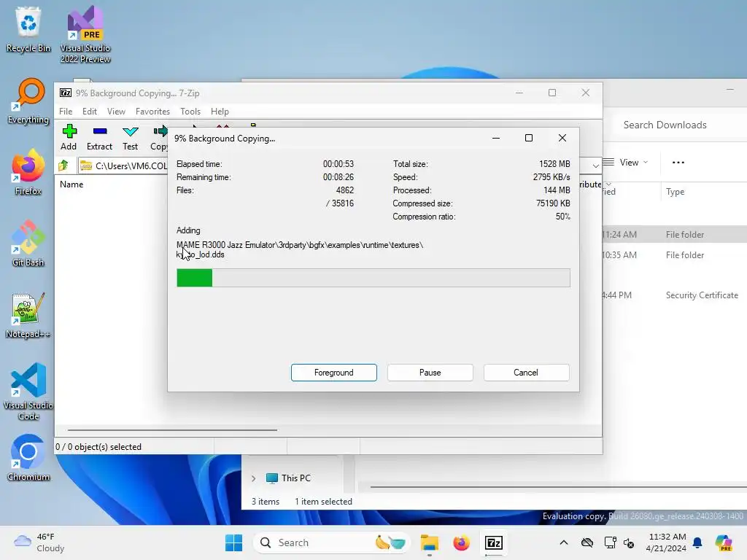This screenshot has width=747, height=560.
Task: Open the Edit menu in 7-Zip
Action: click(90, 112)
